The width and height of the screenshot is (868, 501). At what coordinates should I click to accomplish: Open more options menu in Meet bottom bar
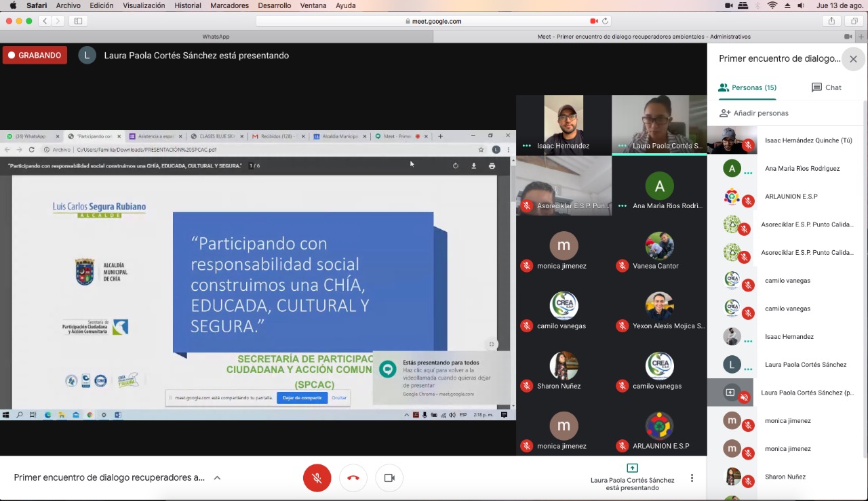[x=692, y=478]
